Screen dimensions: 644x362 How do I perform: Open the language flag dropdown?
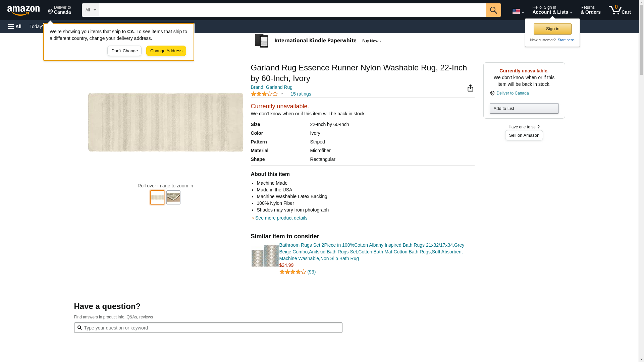[x=518, y=11]
